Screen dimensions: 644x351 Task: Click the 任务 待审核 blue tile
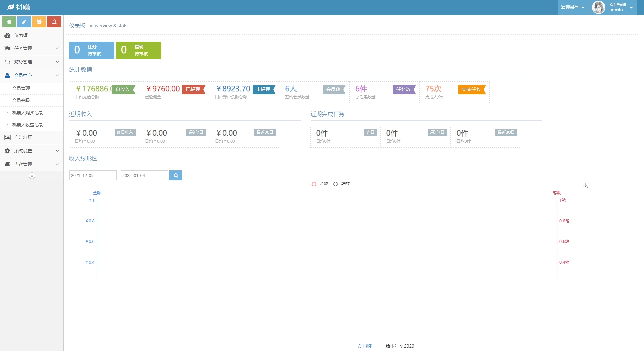[x=92, y=50]
